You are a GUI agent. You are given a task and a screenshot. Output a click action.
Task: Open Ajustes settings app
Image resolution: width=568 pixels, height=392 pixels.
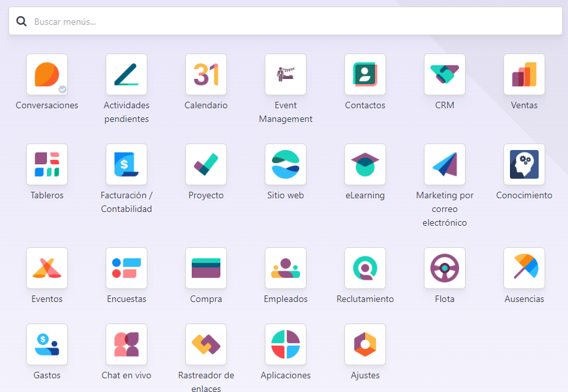pos(365,344)
